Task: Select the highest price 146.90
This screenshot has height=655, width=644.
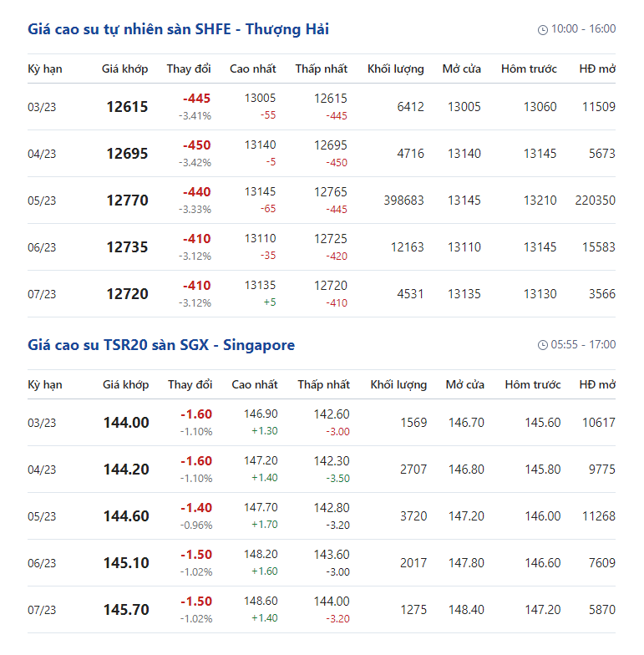Action: tap(261, 414)
